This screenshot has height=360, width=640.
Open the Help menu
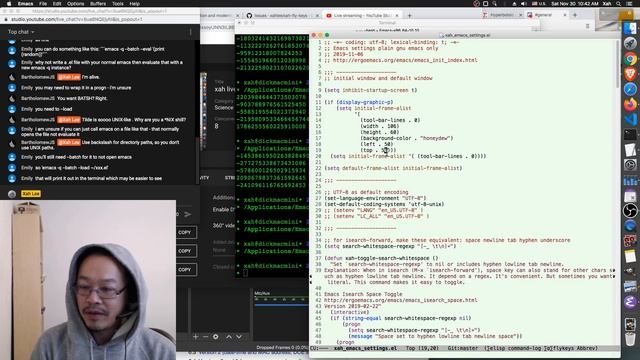pyautogui.click(x=135, y=4)
